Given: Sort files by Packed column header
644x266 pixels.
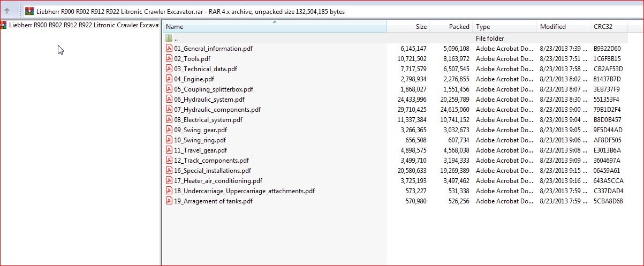Looking at the screenshot, I should click(x=451, y=27).
